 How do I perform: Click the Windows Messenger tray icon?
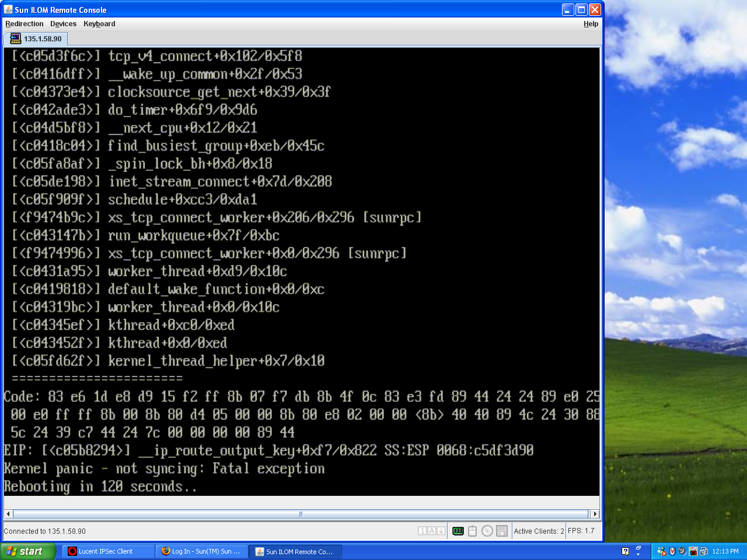coord(661,551)
